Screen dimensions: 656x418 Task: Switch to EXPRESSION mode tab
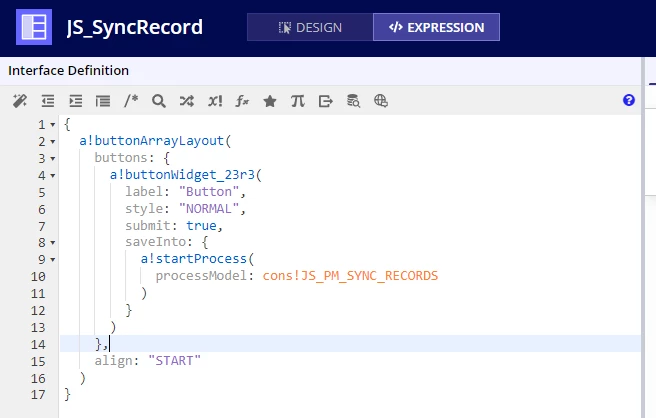click(x=436, y=27)
